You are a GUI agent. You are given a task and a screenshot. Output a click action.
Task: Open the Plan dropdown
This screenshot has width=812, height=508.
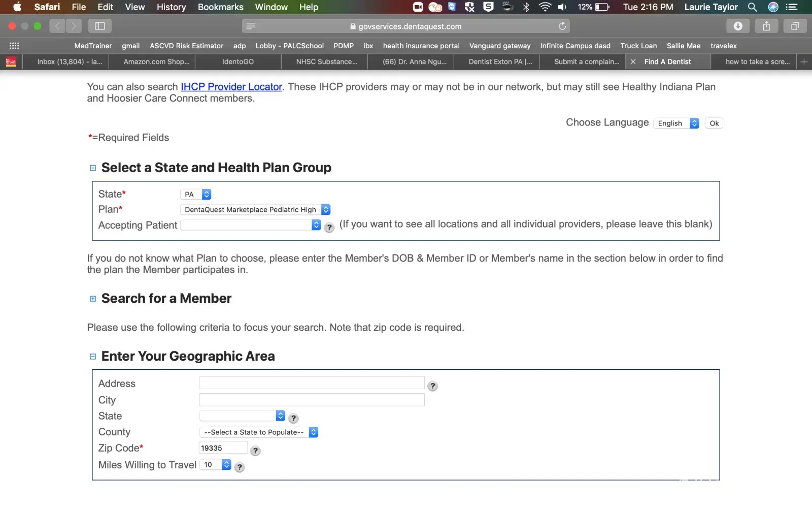click(x=255, y=210)
